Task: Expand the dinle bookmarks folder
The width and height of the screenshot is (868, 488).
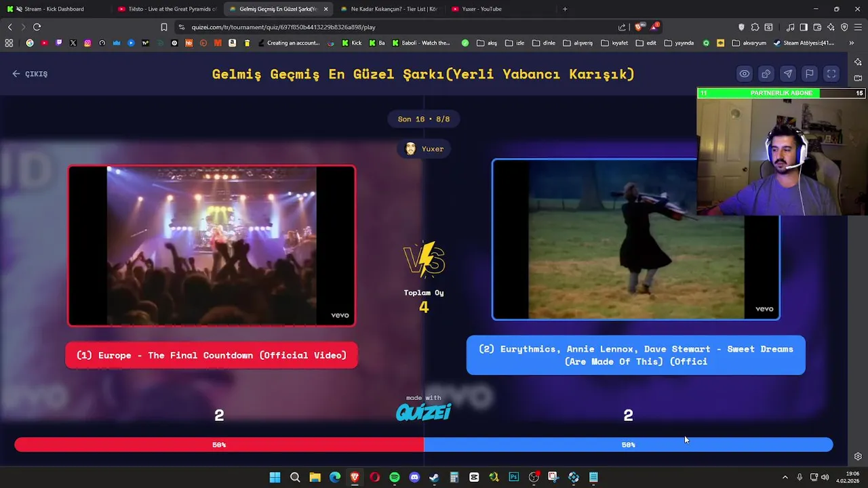Action: (x=544, y=43)
